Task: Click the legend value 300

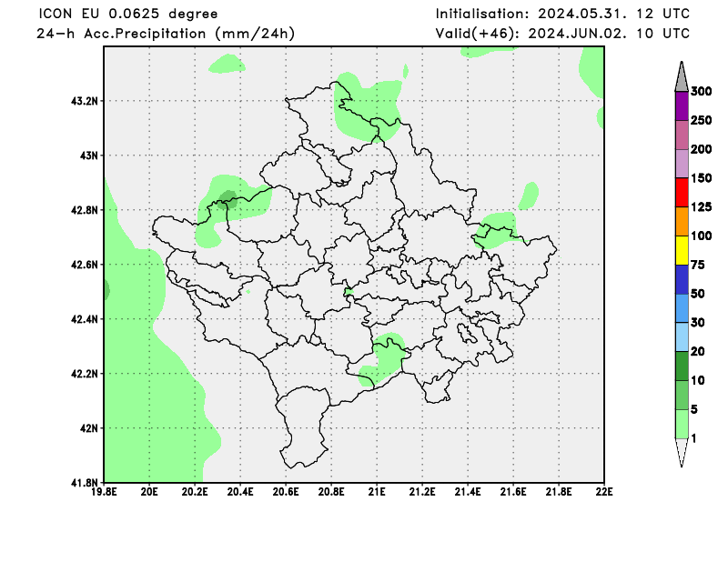Action: 701,92
